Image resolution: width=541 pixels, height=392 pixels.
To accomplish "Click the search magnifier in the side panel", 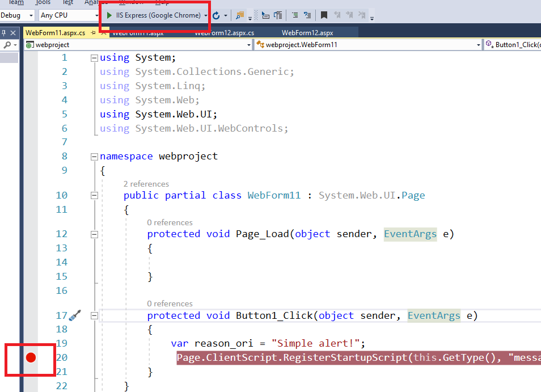I will pyautogui.click(x=7, y=45).
